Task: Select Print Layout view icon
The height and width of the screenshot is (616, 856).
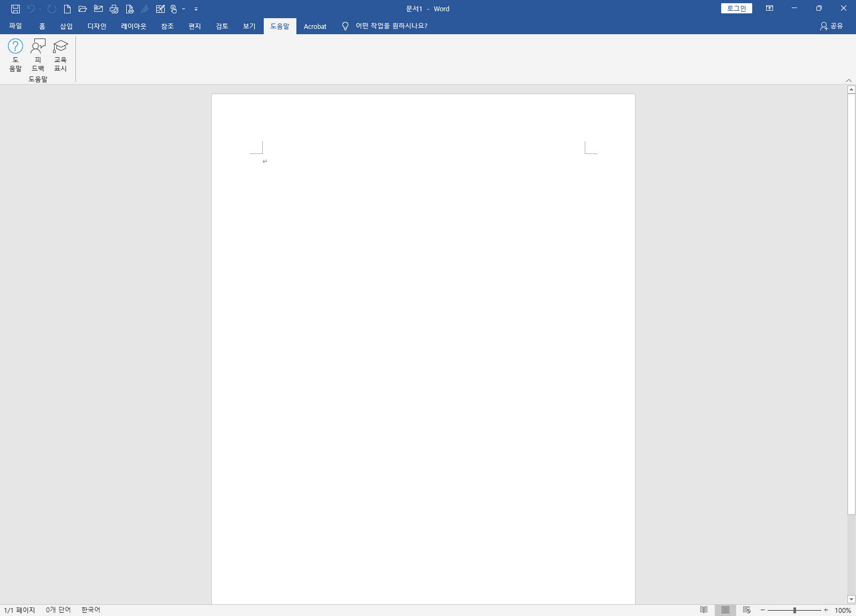Action: point(725,610)
